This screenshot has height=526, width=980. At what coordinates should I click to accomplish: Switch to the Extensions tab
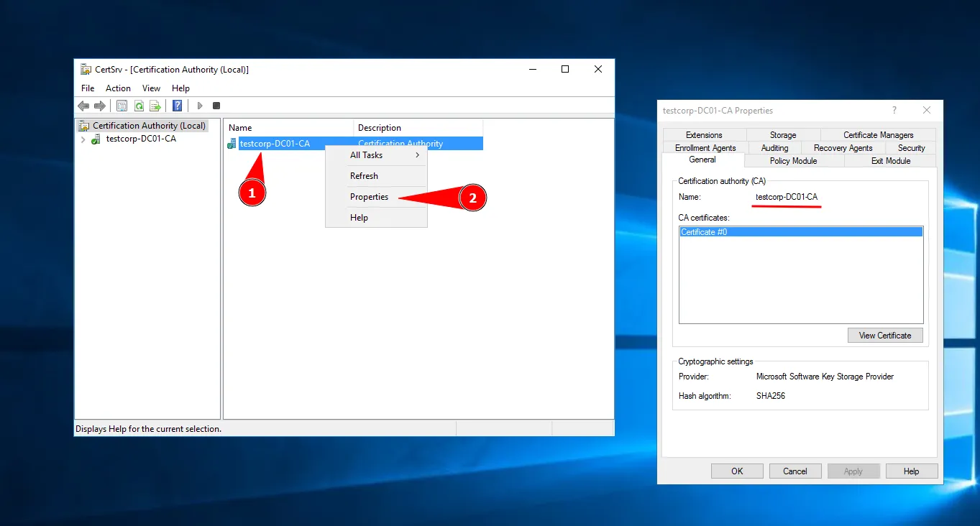click(704, 135)
